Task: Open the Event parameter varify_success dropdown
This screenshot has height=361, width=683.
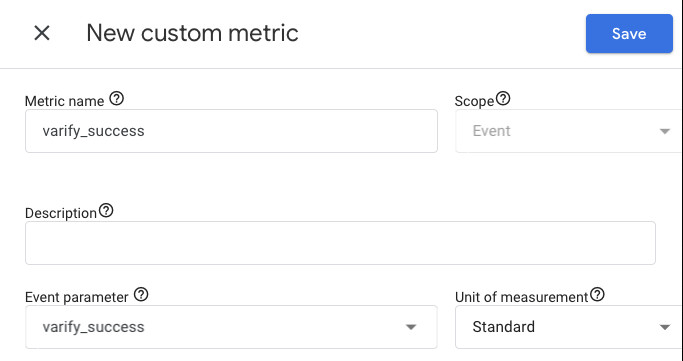Action: coord(231,327)
